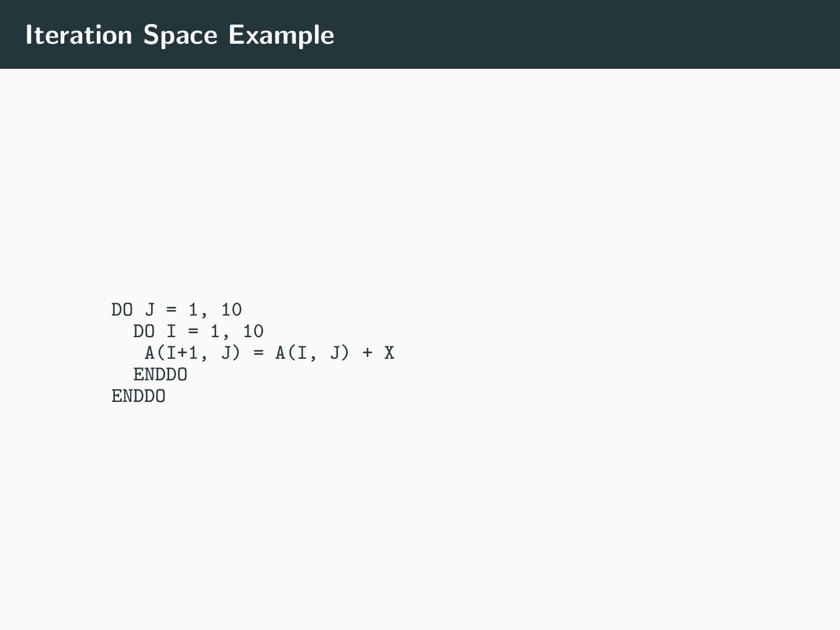Click the indented inner ENDDO keyword
This screenshot has height=630, width=840.
point(160,374)
